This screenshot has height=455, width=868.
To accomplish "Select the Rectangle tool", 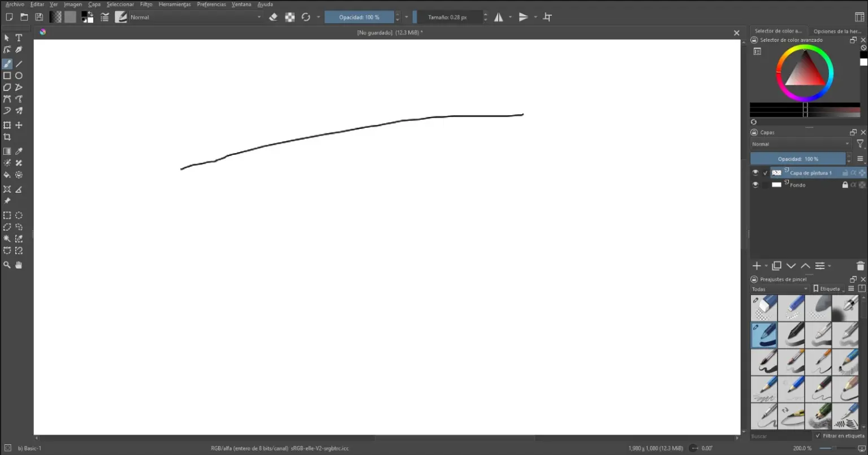I will 7,75.
